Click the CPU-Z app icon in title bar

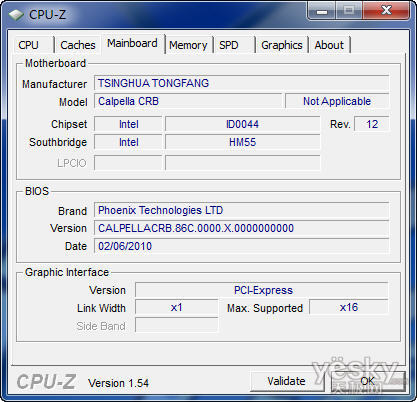click(16, 14)
